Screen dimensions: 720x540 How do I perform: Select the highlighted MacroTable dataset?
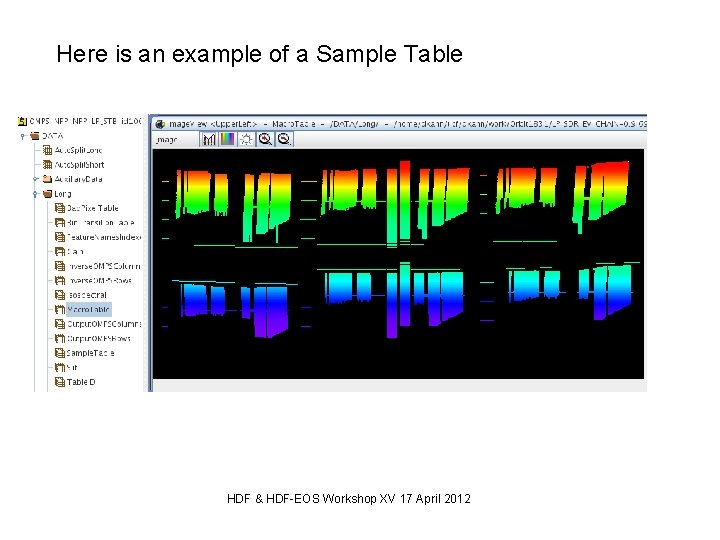tap(89, 309)
